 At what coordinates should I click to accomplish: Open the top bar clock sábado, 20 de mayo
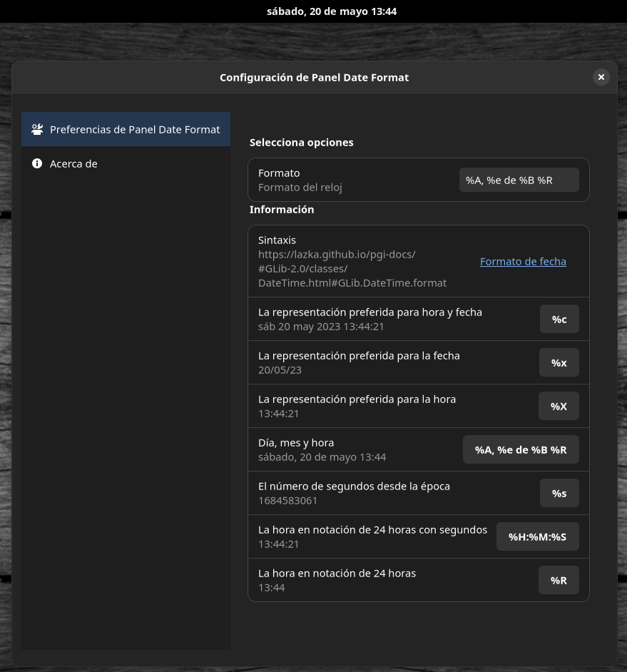331,11
